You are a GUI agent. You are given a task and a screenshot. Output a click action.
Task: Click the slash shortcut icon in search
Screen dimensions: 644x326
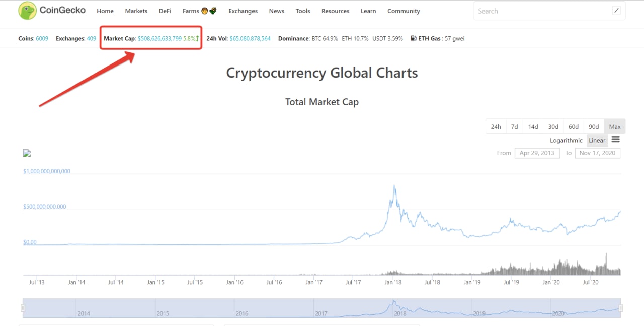616,11
